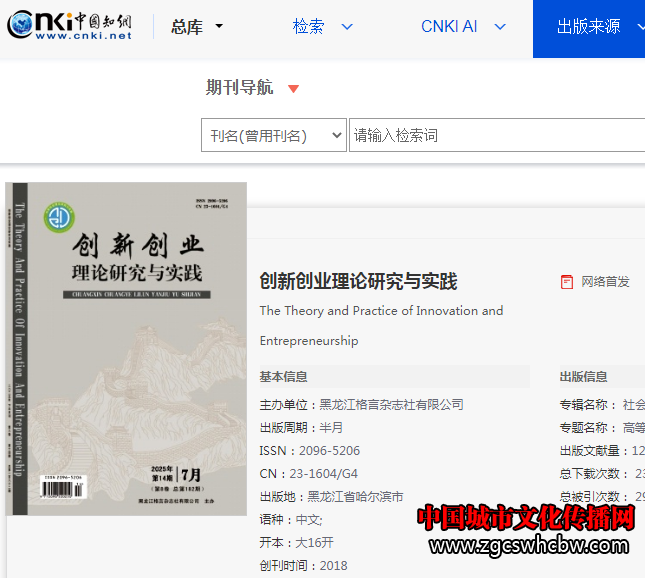Expand the CNKI AI dropdown

click(462, 27)
